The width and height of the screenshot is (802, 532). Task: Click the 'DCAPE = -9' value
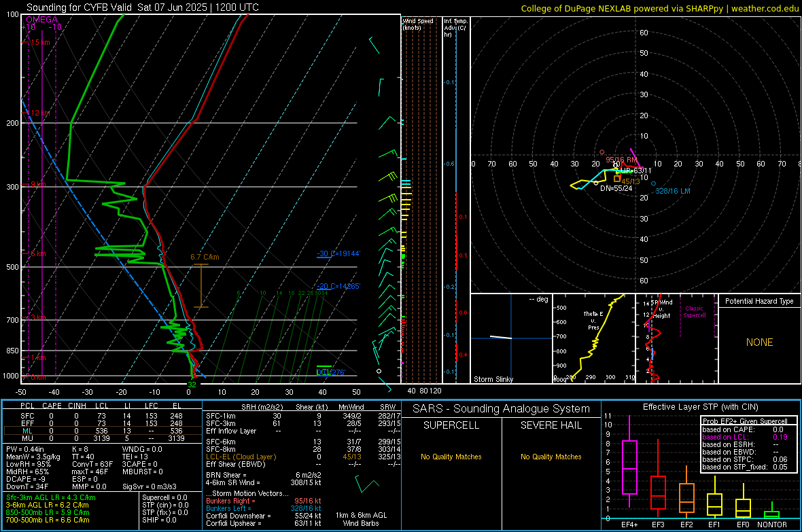pyautogui.click(x=26, y=479)
